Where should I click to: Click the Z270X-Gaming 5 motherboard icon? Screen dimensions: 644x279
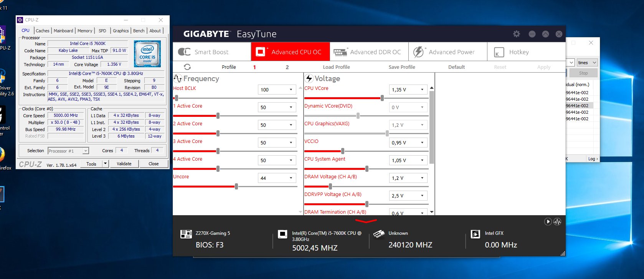click(x=186, y=234)
